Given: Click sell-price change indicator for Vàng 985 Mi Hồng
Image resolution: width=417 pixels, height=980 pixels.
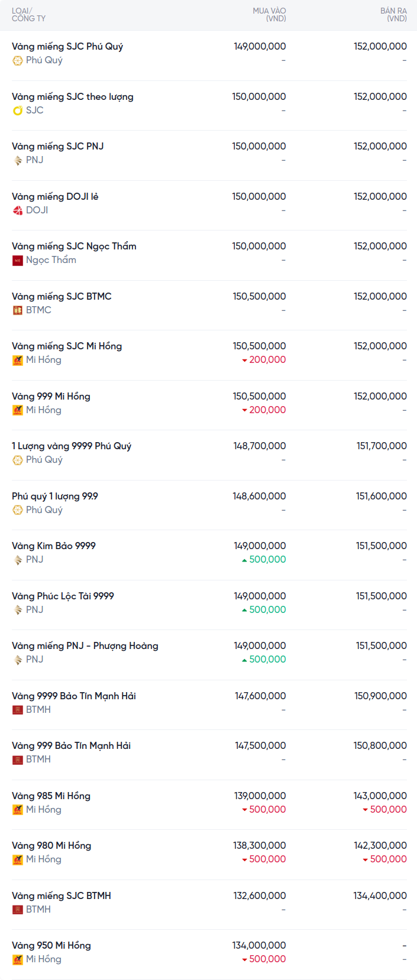Looking at the screenshot, I should click(384, 810).
